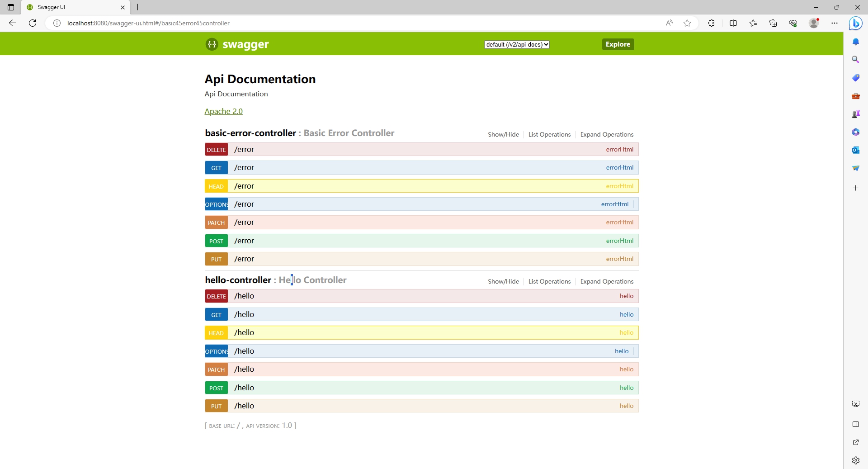
Task: Open new tab with plus button
Action: (138, 7)
